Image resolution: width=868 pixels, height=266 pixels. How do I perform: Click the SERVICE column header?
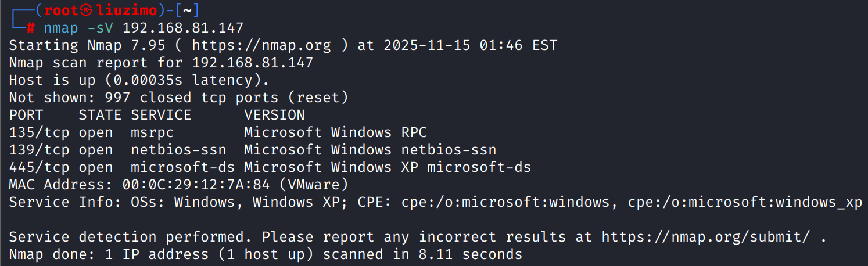[x=161, y=115]
